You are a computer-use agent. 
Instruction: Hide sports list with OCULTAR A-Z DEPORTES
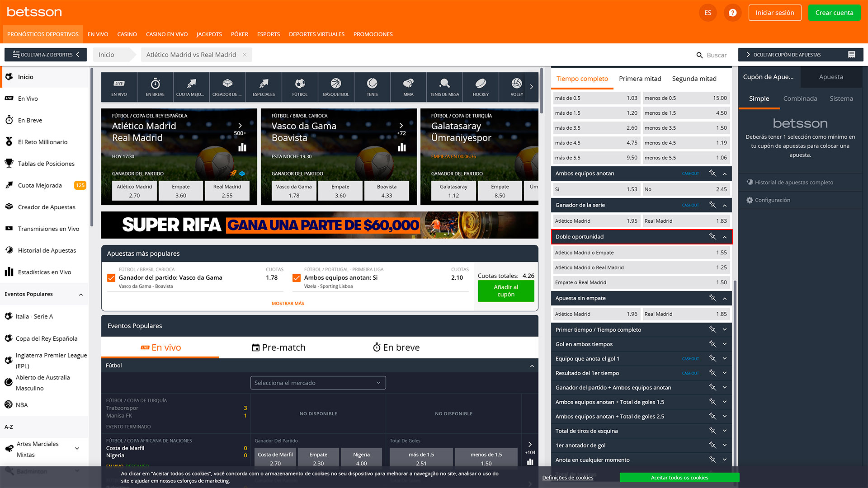[x=45, y=55]
